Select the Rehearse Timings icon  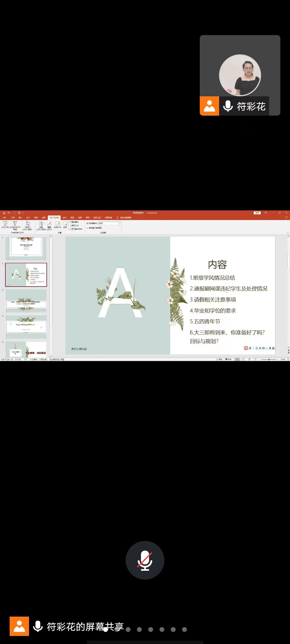pyautogui.click(x=57, y=224)
